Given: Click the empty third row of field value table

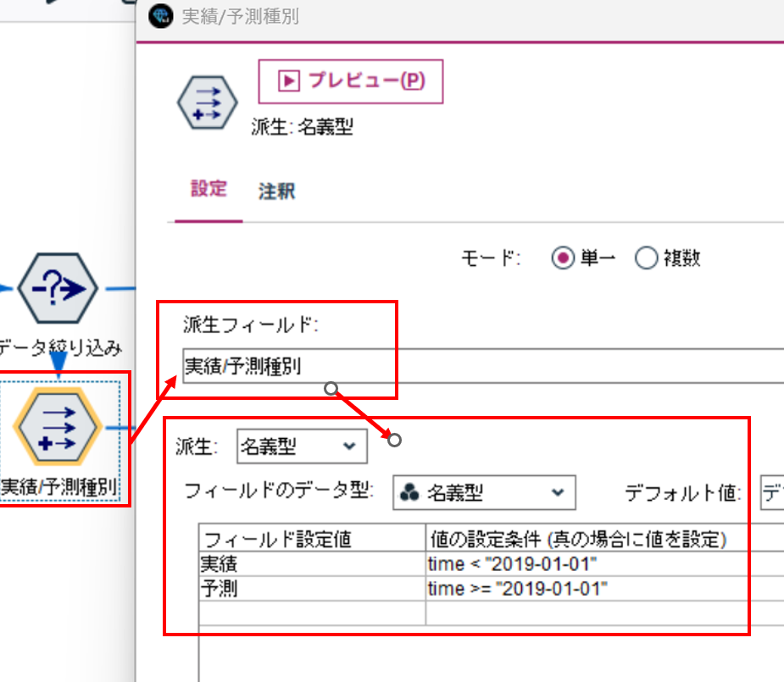Looking at the screenshot, I should (x=492, y=613).
